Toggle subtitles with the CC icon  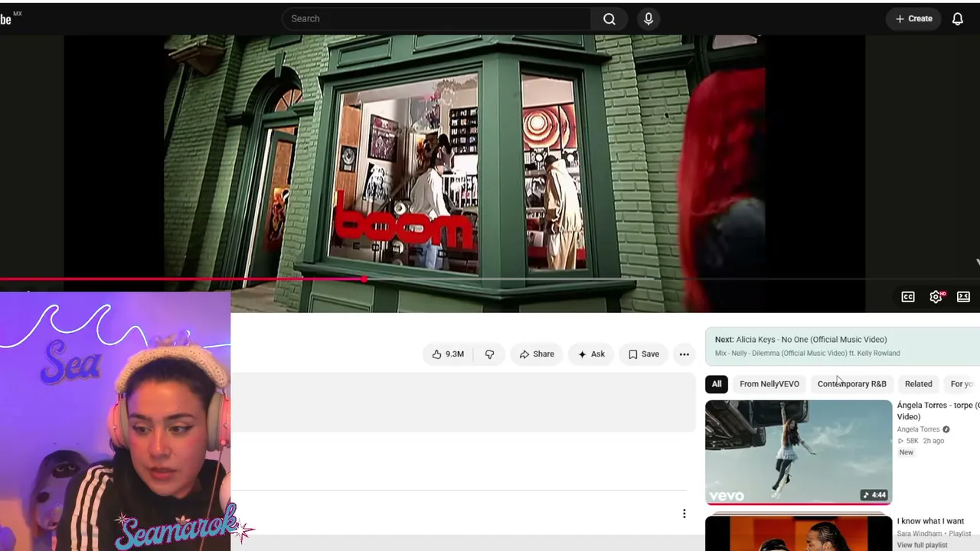click(x=908, y=297)
